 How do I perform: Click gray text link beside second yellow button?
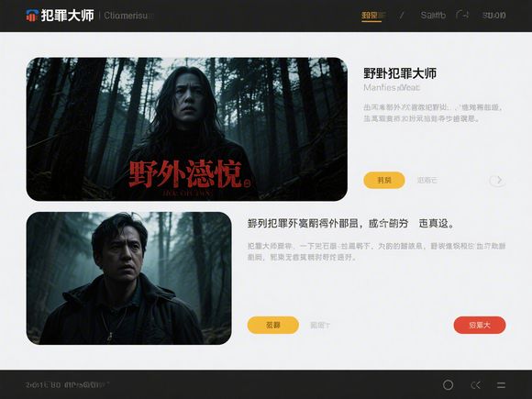click(320, 326)
